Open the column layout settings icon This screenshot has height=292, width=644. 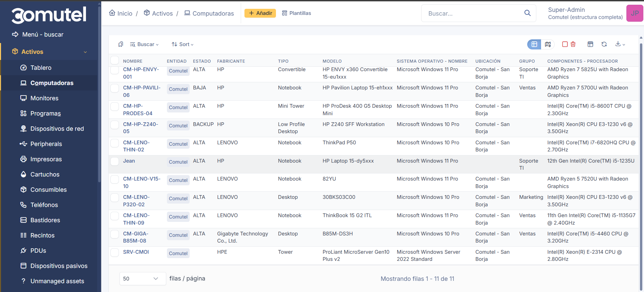click(x=590, y=44)
